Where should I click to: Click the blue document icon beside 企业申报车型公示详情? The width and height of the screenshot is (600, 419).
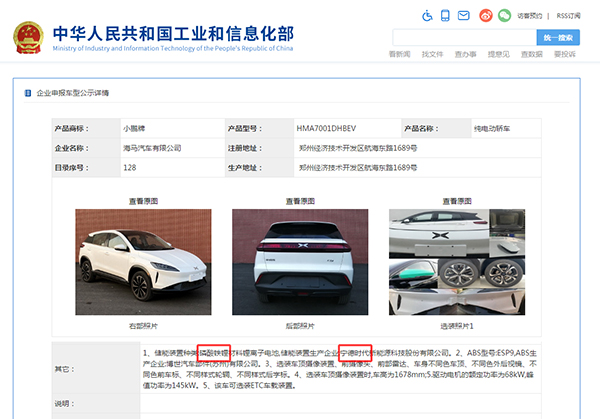pyautogui.click(x=28, y=93)
